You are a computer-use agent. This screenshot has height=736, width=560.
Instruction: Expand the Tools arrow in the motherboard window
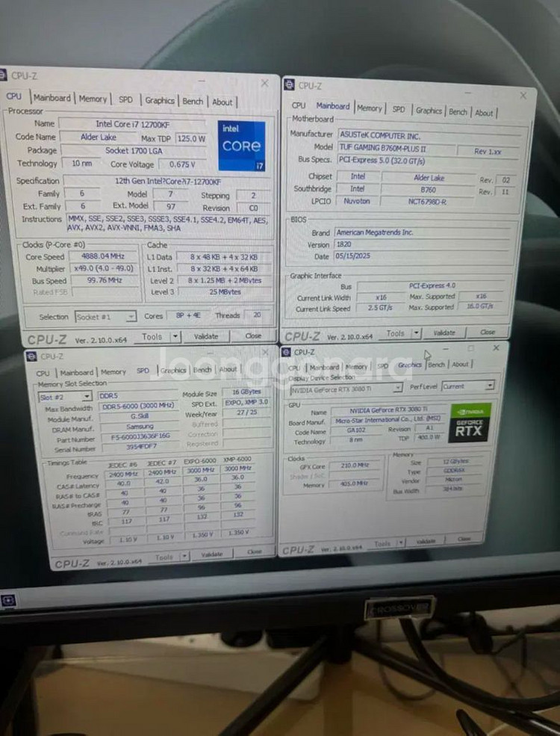tap(416, 333)
